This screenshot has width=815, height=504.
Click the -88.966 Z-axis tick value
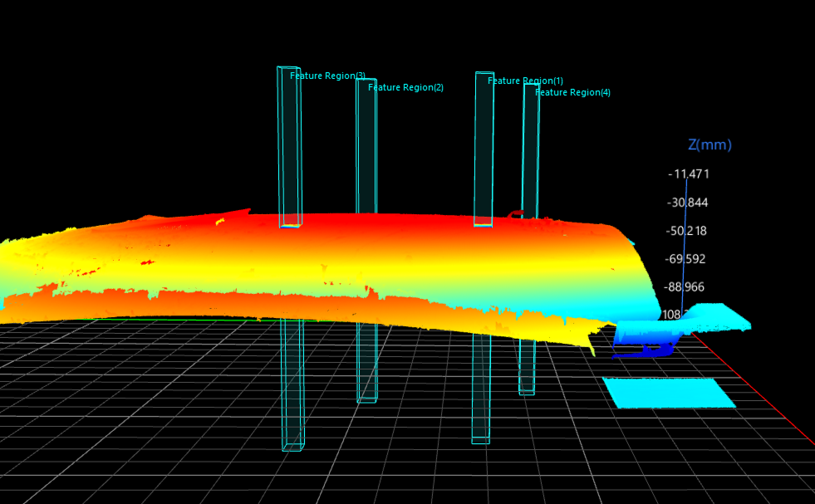pyautogui.click(x=685, y=287)
